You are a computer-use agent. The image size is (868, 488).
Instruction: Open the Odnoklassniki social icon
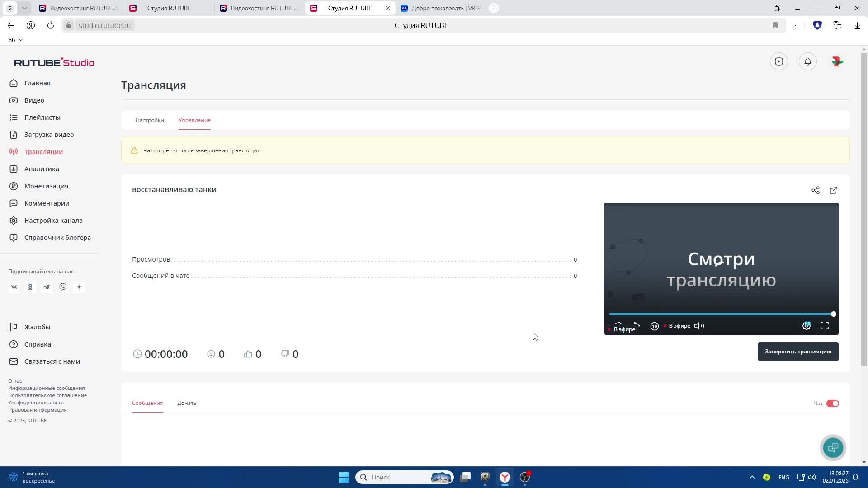click(x=30, y=287)
